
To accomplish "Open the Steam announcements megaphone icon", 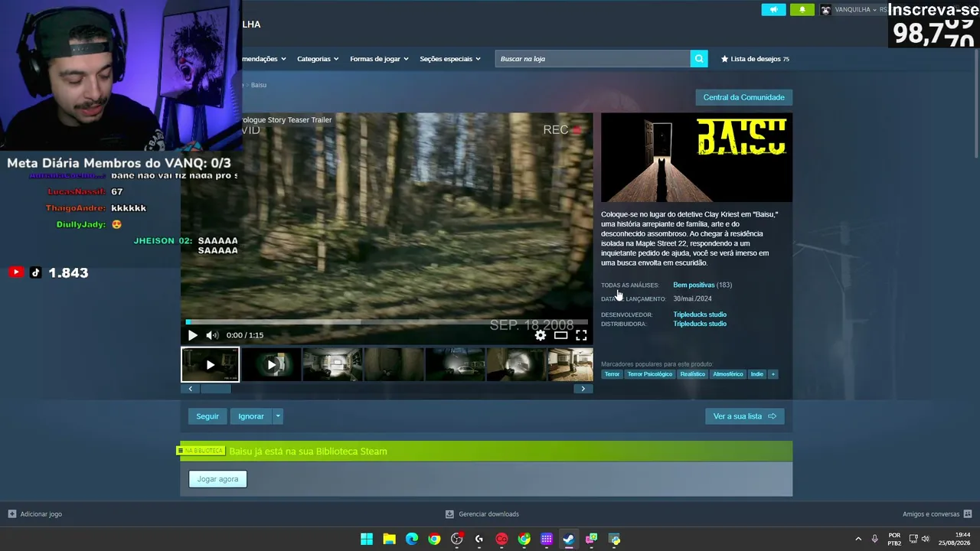I will click(x=773, y=10).
